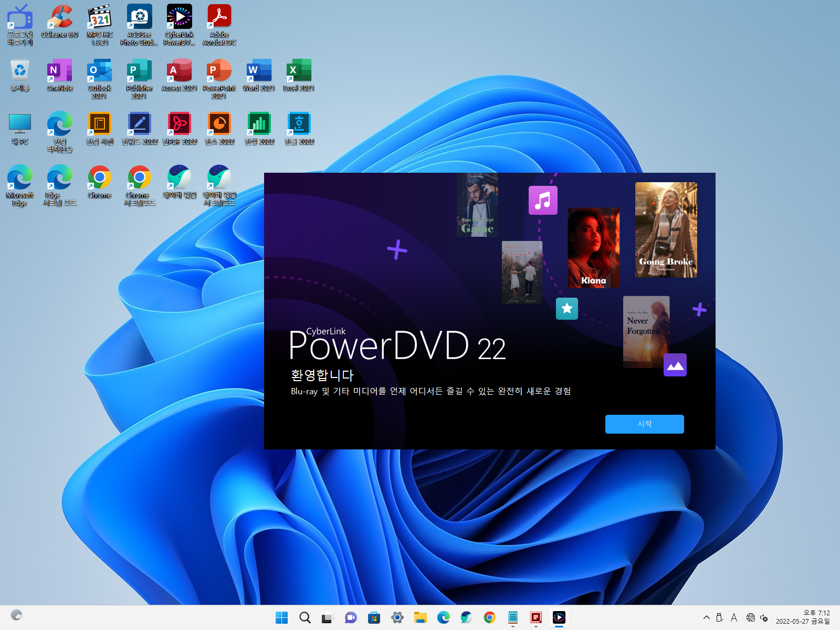
Task: Open CCleaner 6.0 desktop icon
Action: [60, 21]
